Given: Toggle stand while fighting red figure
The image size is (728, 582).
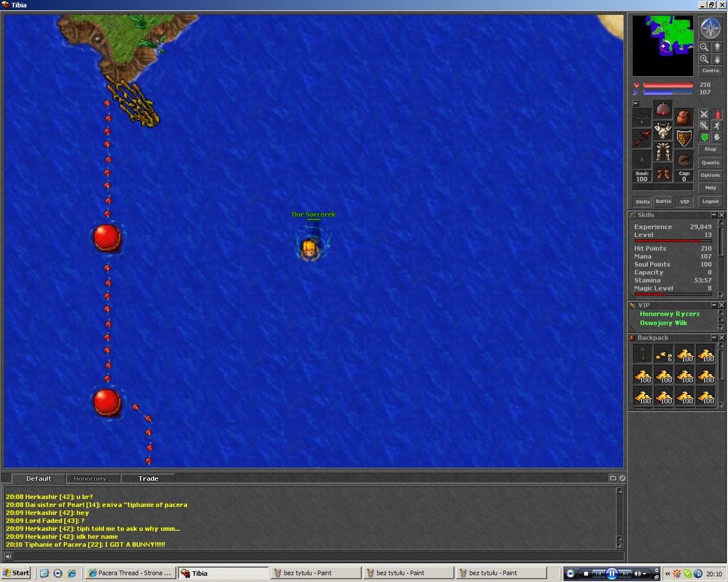Looking at the screenshot, I should click(x=717, y=114).
